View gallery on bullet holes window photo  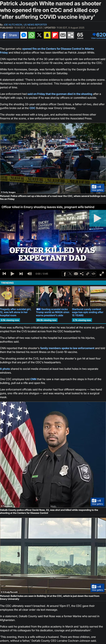tap(97, 588)
